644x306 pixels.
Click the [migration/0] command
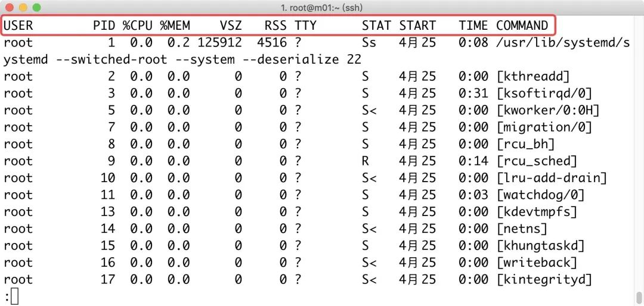tap(544, 127)
